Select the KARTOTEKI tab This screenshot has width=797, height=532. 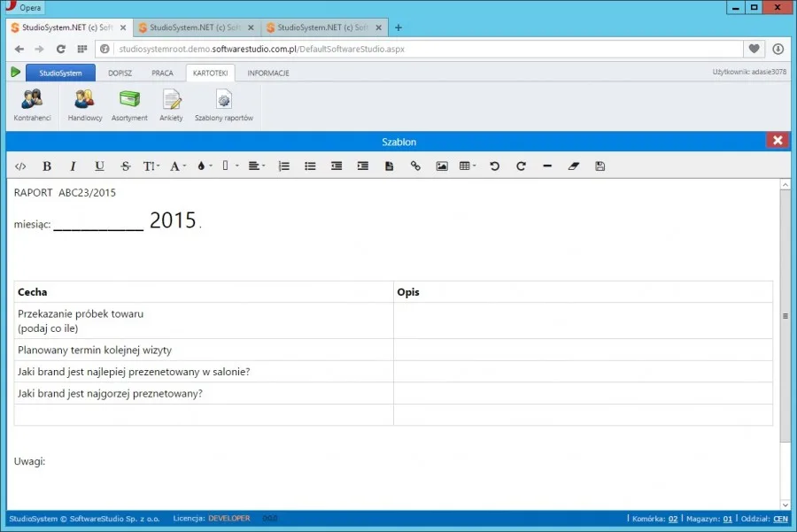[211, 73]
